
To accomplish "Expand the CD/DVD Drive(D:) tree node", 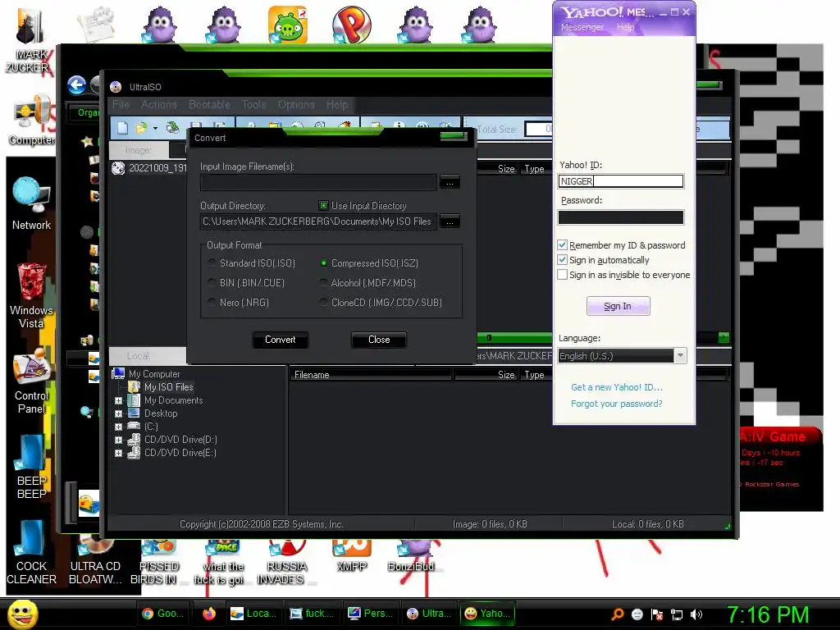I will (118, 440).
